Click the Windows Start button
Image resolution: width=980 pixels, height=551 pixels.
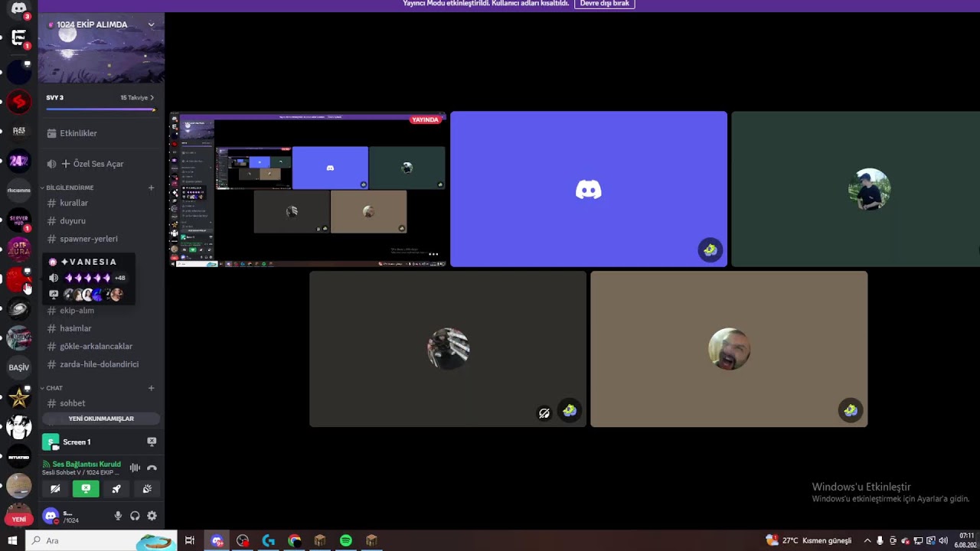tap(12, 541)
